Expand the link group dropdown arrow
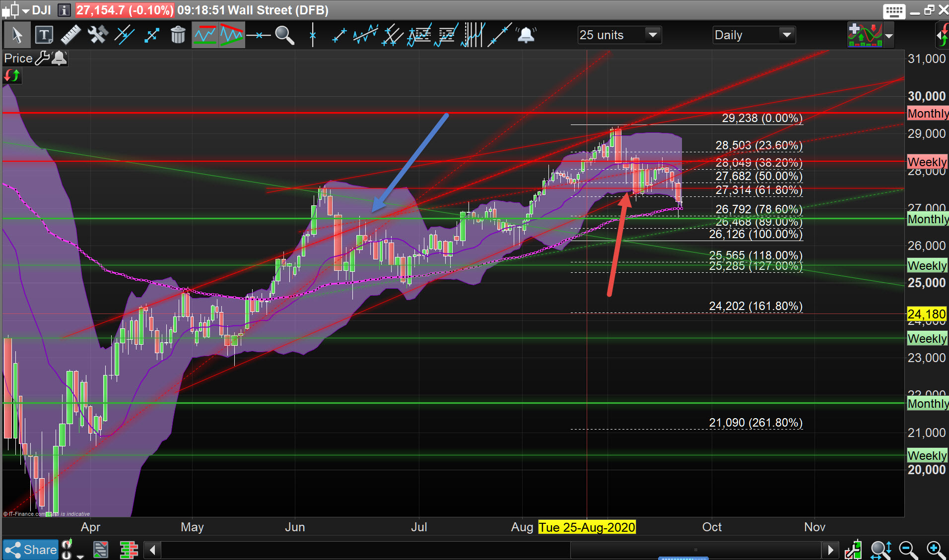Screen dimensions: 949x560 tap(80, 556)
